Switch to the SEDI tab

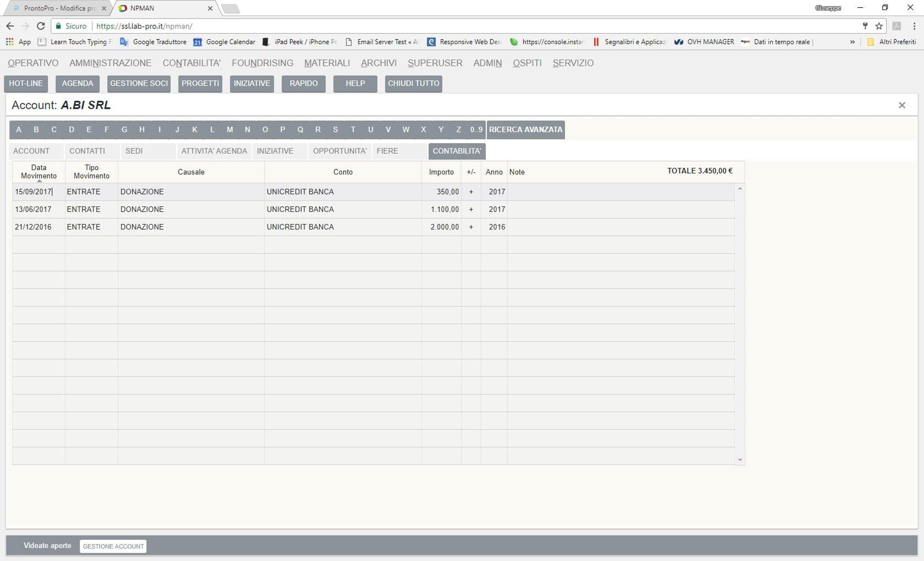point(148,151)
